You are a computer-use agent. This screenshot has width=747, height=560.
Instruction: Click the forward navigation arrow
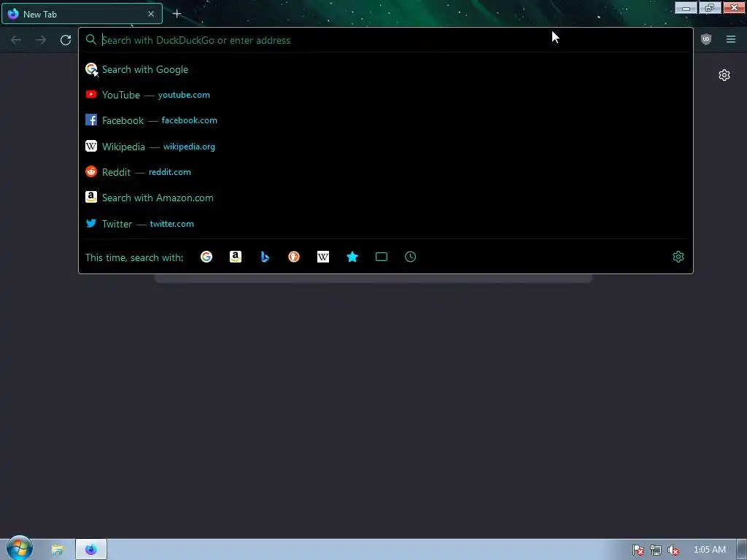(x=41, y=40)
